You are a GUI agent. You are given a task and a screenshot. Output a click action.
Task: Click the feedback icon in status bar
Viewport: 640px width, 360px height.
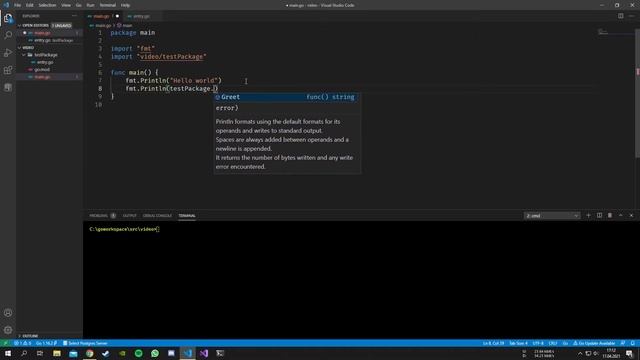[x=623, y=343]
